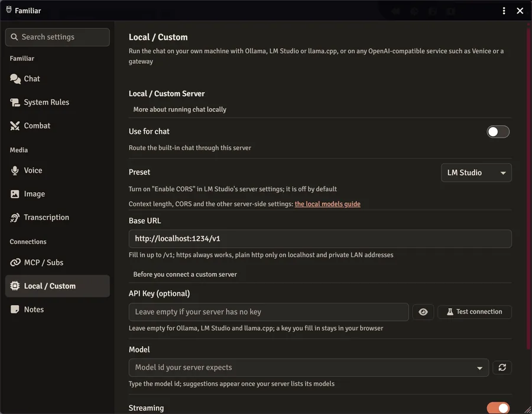Edit the Base URL field
Viewport: 532px width, 414px height.
coord(320,238)
